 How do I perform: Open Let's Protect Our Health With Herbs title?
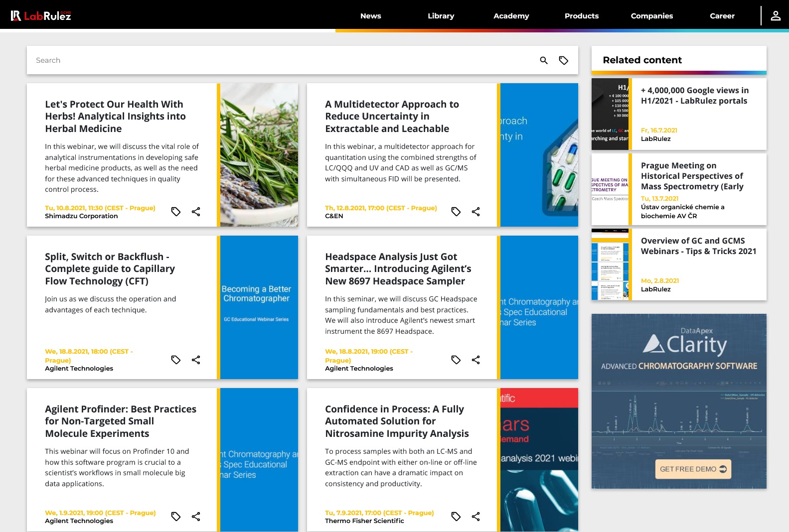115,117
